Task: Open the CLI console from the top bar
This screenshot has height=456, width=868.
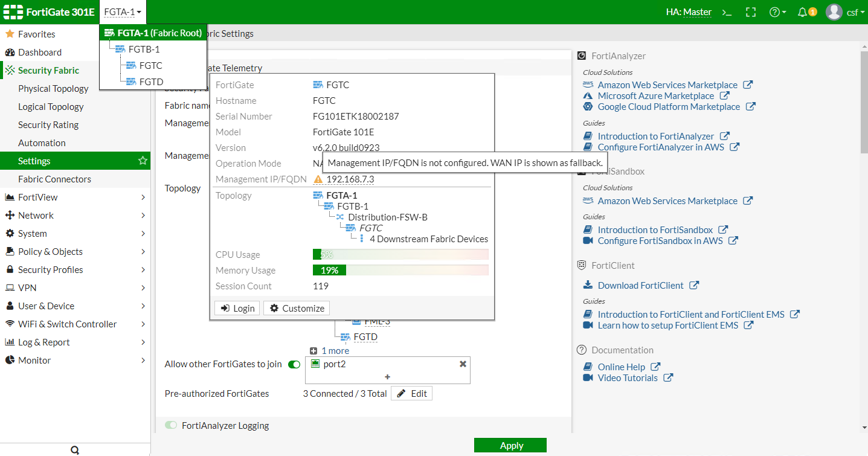Action: coord(727,11)
